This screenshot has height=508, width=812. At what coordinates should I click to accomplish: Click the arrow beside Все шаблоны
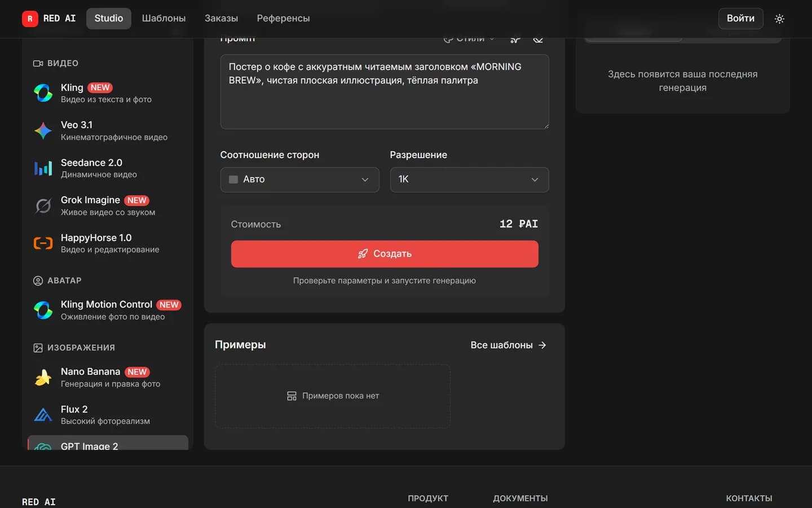tap(542, 345)
